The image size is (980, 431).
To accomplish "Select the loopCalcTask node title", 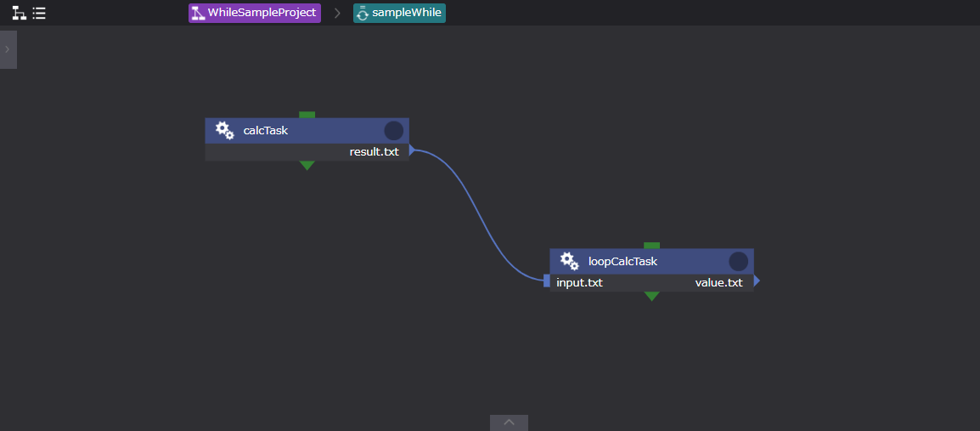I will [x=622, y=261].
